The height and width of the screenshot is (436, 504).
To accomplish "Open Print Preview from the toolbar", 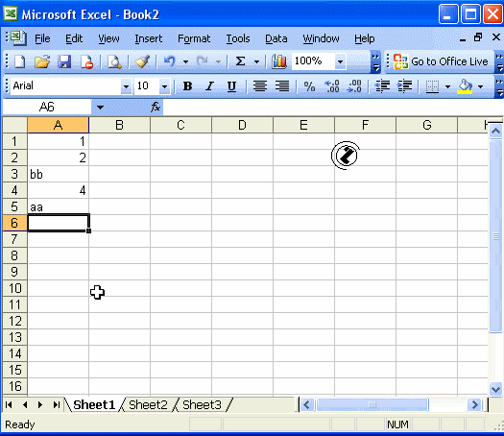I will point(114,61).
